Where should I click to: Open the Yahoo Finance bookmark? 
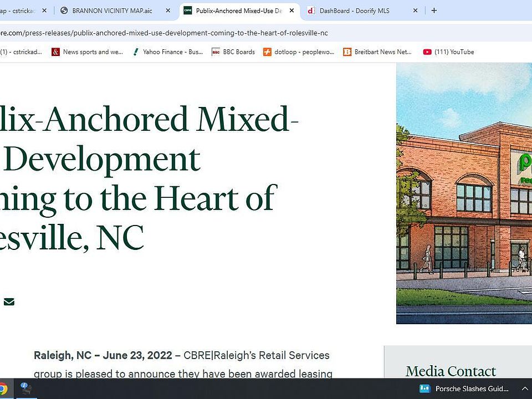[x=168, y=52]
